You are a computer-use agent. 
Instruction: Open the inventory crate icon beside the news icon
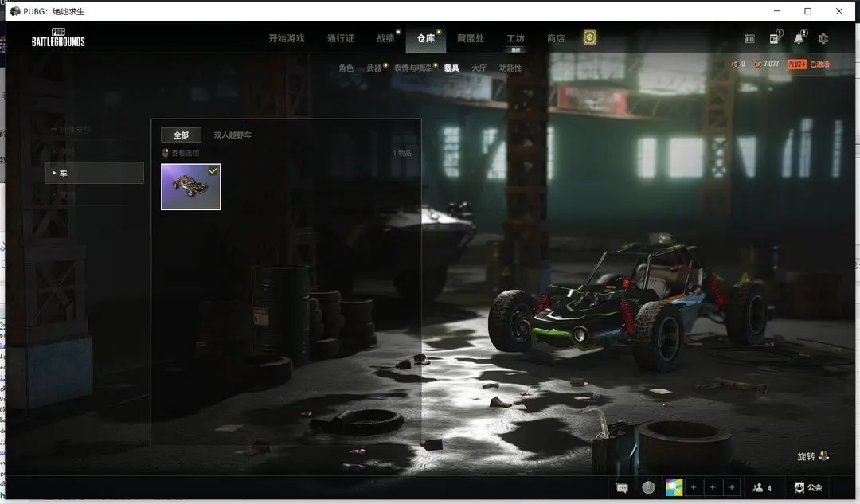pos(749,39)
